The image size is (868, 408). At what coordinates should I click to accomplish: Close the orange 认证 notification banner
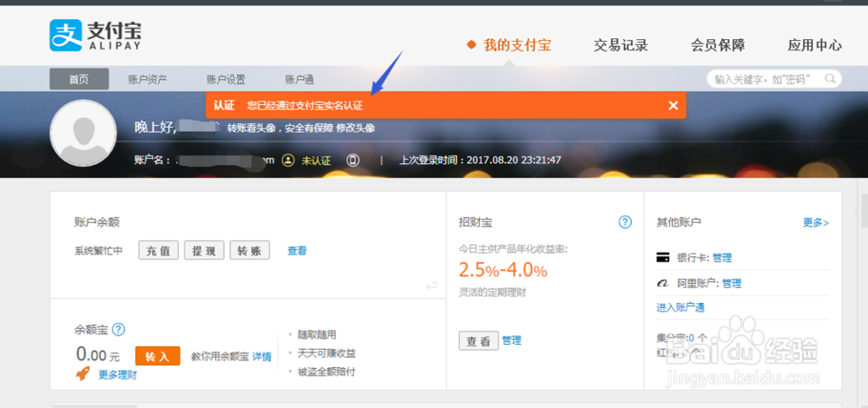point(674,105)
